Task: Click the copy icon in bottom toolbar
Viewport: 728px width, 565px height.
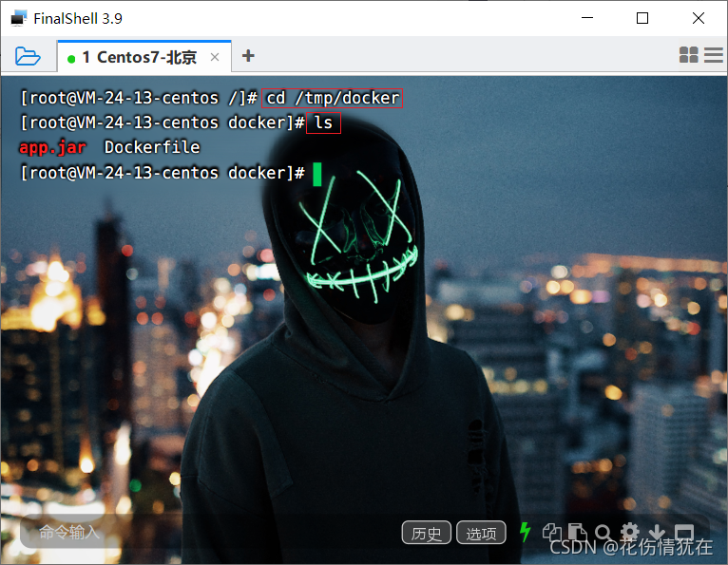Action: pos(551,532)
